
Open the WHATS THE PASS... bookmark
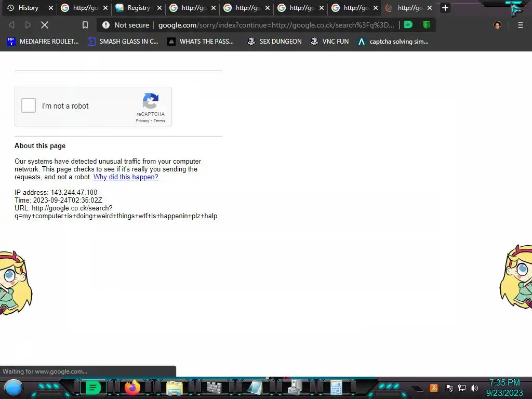click(x=201, y=42)
